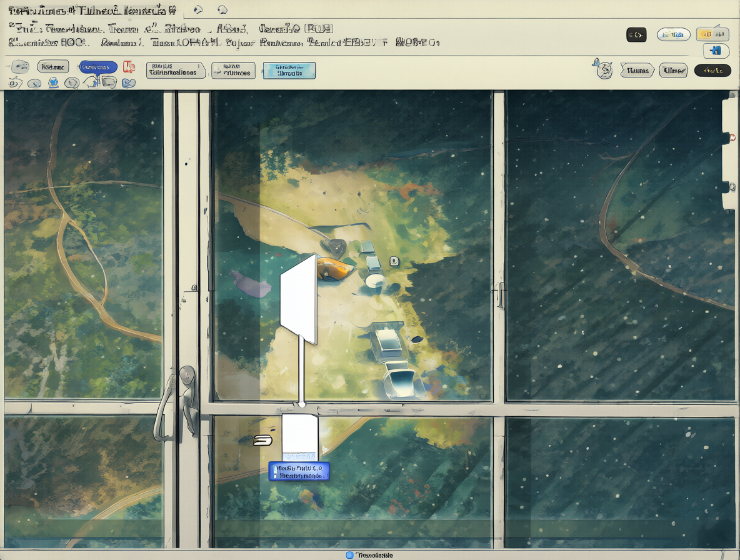Click the arrow-shaped tag button beside the swirl icon
The height and width of the screenshot is (560, 740).
[637, 70]
